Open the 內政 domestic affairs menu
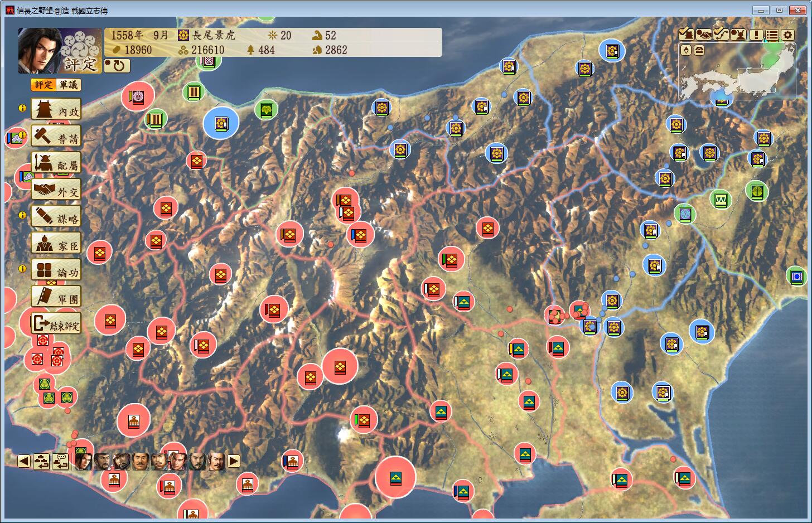The width and height of the screenshot is (812, 523). [56, 110]
